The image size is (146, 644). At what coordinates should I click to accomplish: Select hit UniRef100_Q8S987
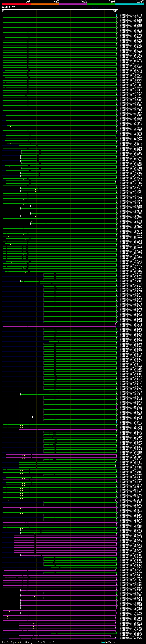(x=131, y=77)
